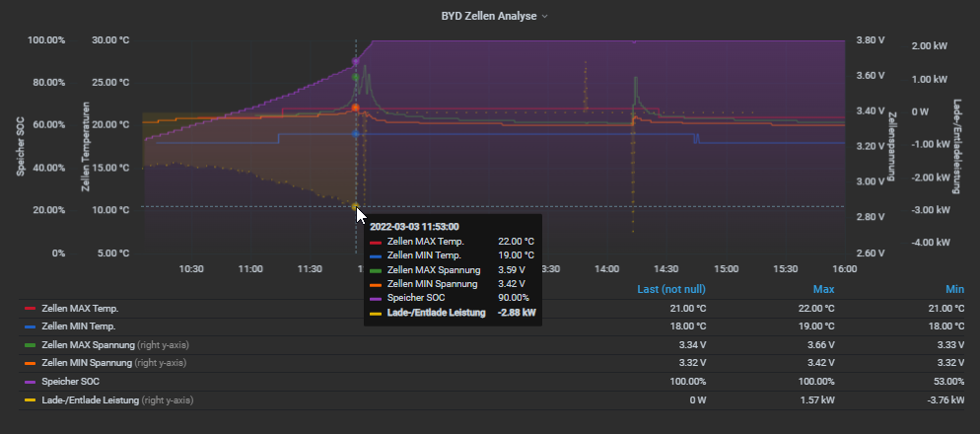Click the 15:00 time axis label
The height and width of the screenshot is (434, 980).
pyautogui.click(x=726, y=269)
